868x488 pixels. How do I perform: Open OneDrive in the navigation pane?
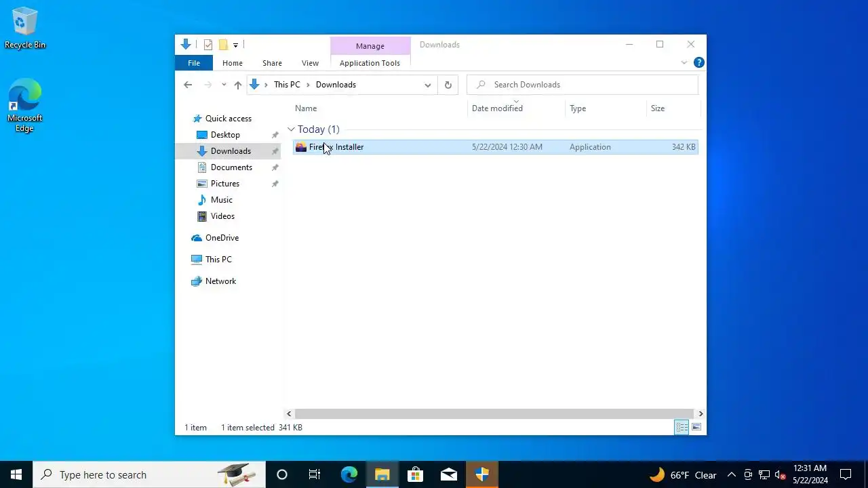click(222, 238)
